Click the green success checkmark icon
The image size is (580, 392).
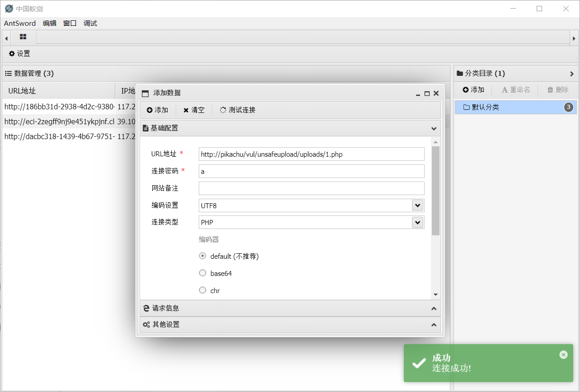click(419, 363)
